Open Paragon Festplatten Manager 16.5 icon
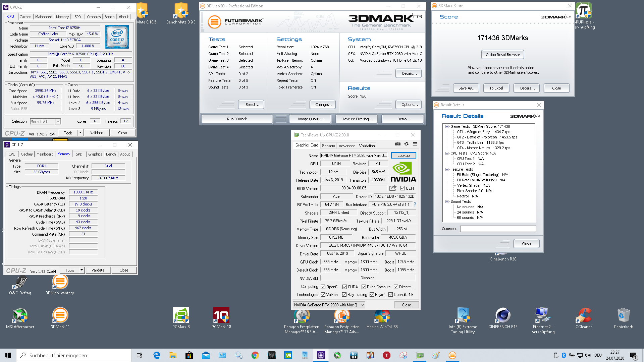The height and width of the screenshot is (362, 644). click(302, 321)
